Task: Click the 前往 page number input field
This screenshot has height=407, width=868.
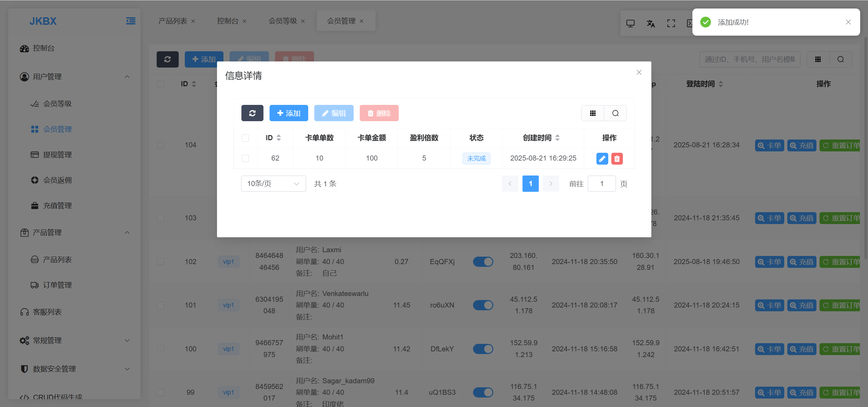Action: click(601, 184)
